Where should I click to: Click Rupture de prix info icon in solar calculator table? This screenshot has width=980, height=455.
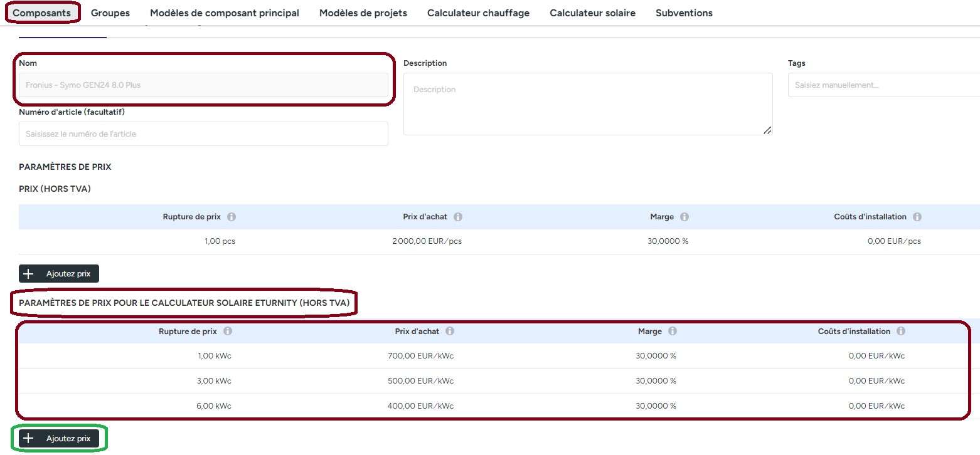[x=228, y=331]
